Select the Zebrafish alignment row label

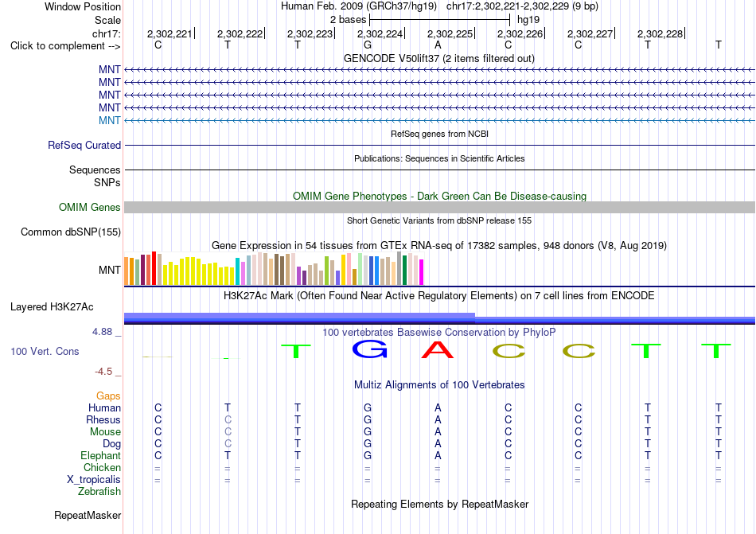(99, 492)
